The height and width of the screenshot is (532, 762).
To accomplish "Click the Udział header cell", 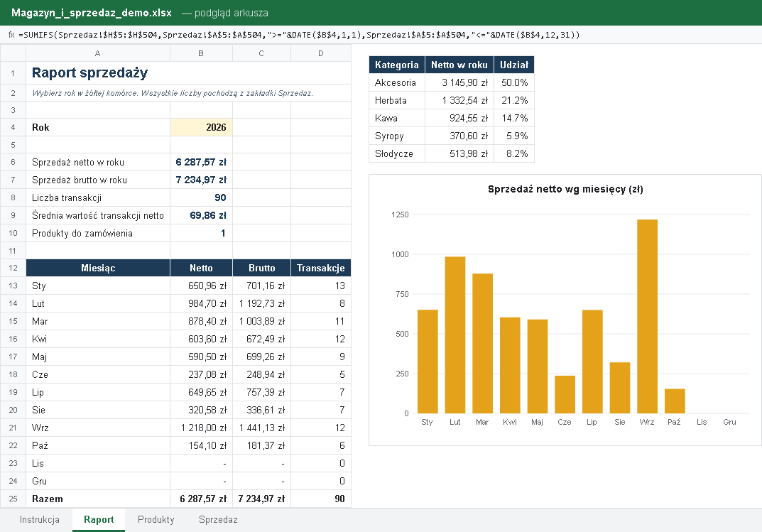I will coord(513,65).
